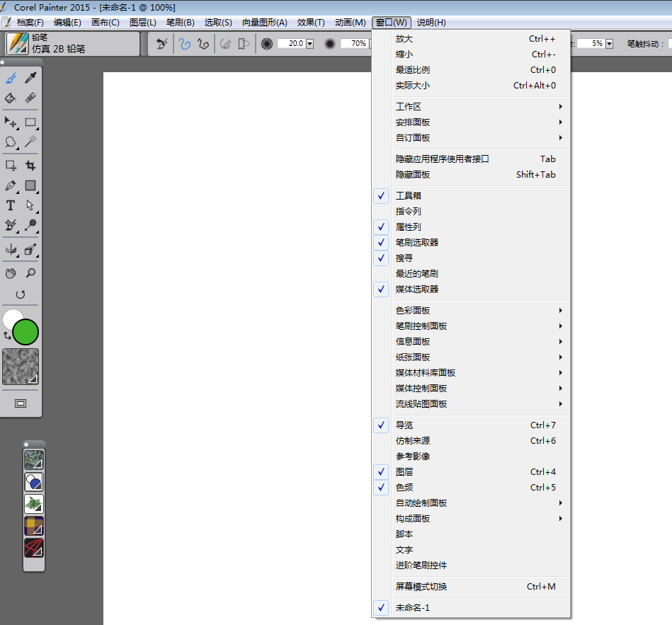Expand 色彩面板 submenu

pos(471,310)
